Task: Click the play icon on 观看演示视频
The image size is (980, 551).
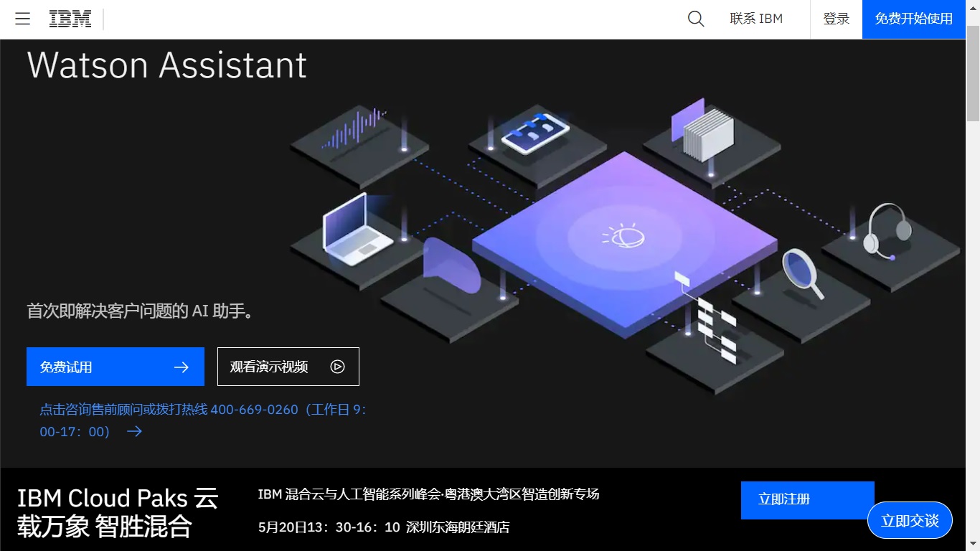Action: coord(337,367)
